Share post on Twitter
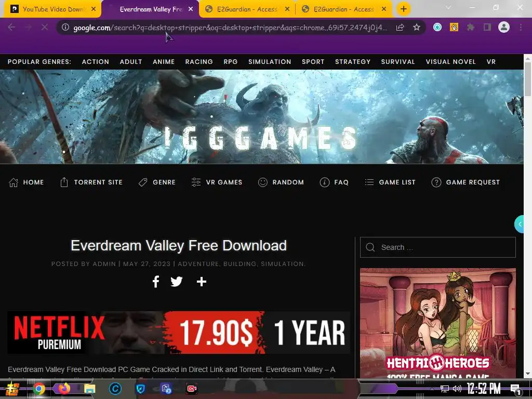Image resolution: width=532 pixels, height=399 pixels. (177, 282)
